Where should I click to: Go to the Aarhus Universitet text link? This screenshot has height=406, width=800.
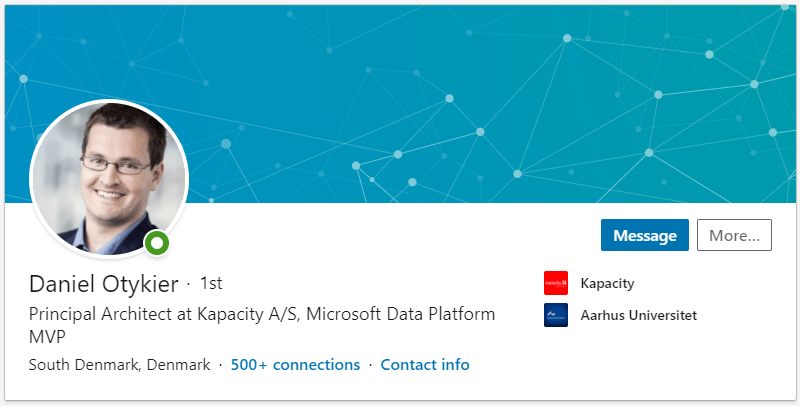[x=638, y=315]
